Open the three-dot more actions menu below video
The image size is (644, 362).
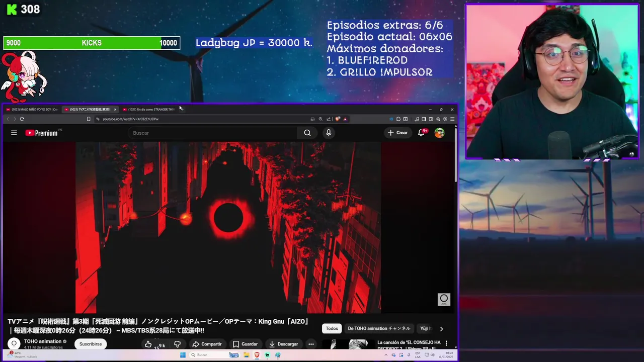click(x=311, y=344)
